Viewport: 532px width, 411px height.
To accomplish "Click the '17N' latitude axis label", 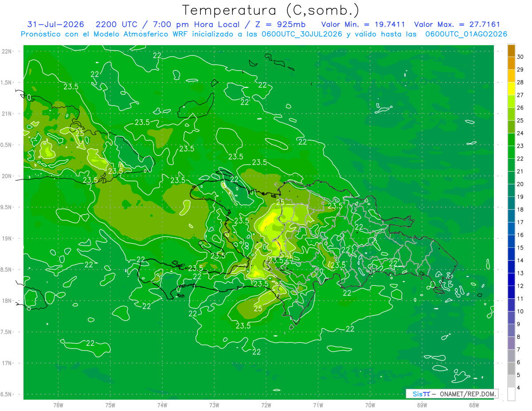I will [7, 363].
